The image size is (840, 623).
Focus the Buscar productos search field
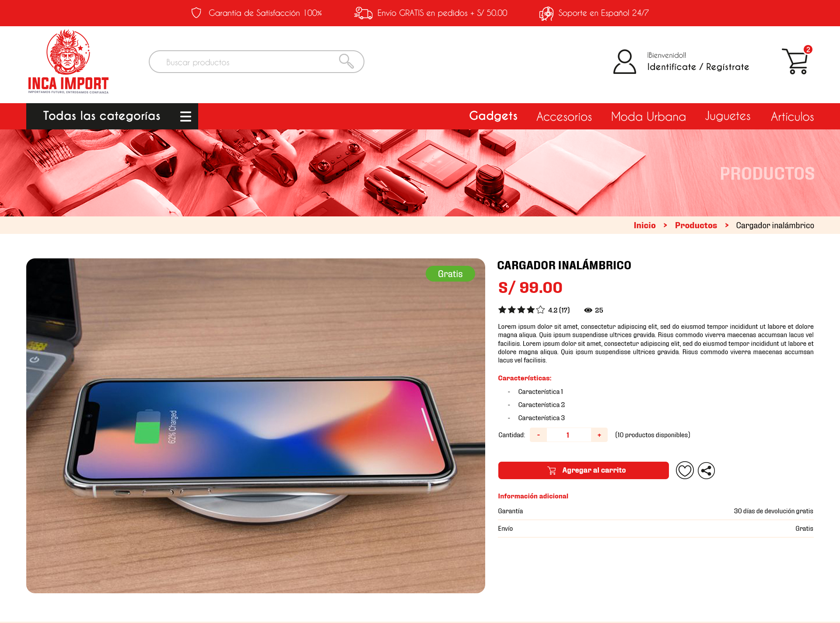click(x=256, y=62)
